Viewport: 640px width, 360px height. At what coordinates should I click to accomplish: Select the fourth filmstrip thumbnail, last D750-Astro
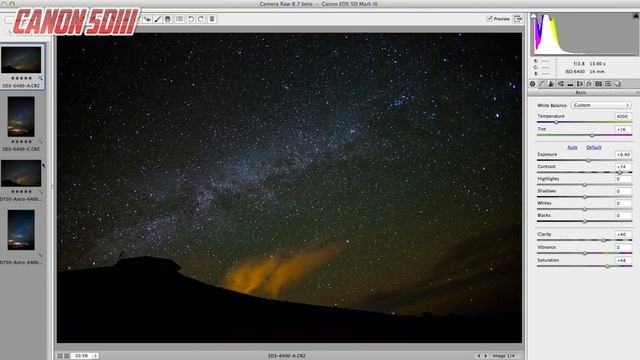coord(21,230)
